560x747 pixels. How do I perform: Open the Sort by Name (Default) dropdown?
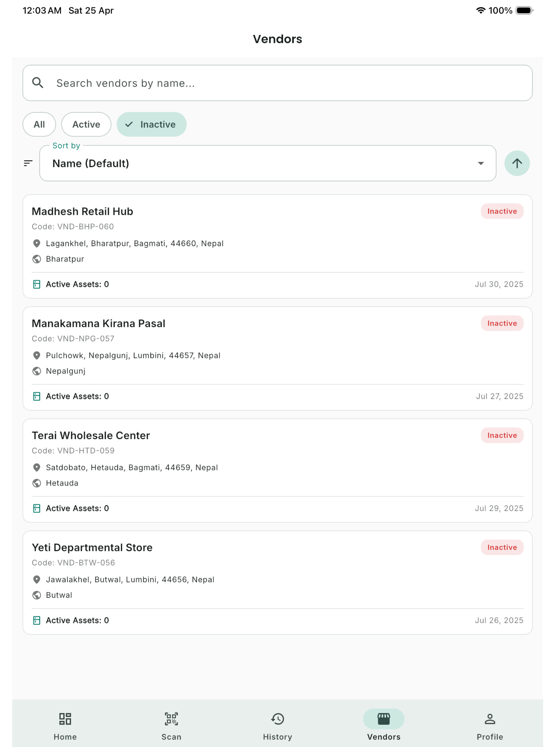point(267,164)
